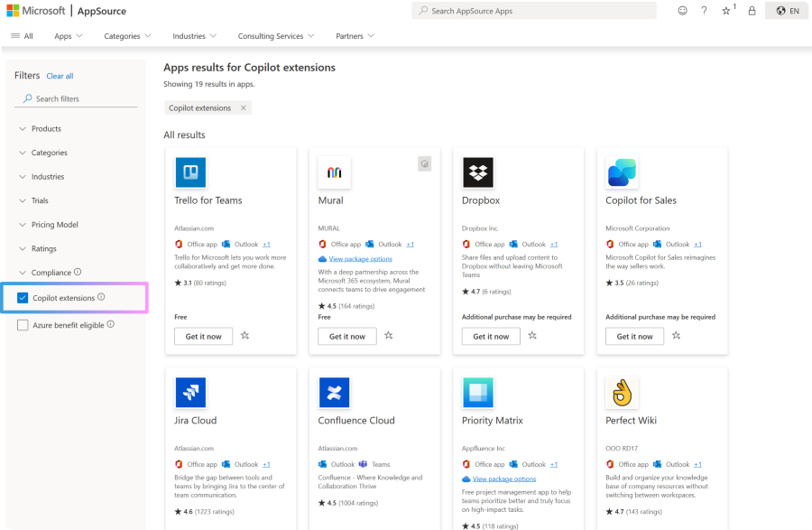Viewport: 812px width, 530px height.
Task: Open the feedback smiley icon in the header
Action: click(x=683, y=10)
